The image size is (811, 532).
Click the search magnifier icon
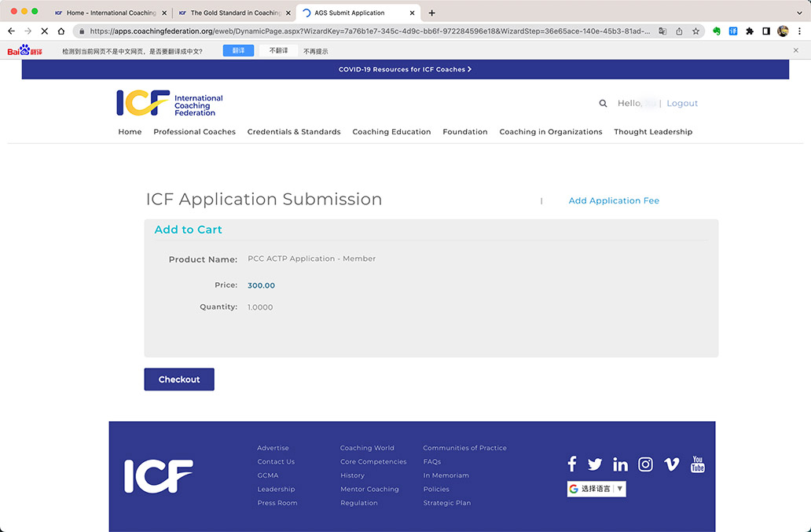tap(603, 104)
